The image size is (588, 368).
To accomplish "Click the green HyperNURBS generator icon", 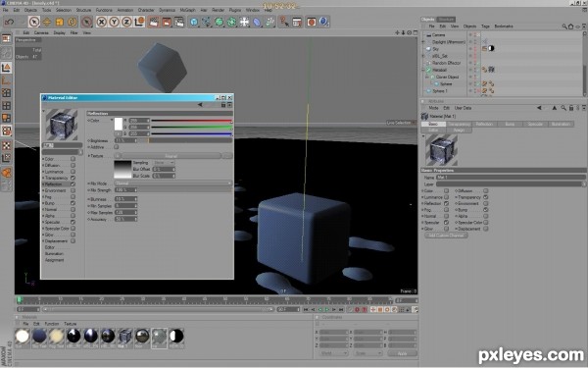I will [219, 22].
